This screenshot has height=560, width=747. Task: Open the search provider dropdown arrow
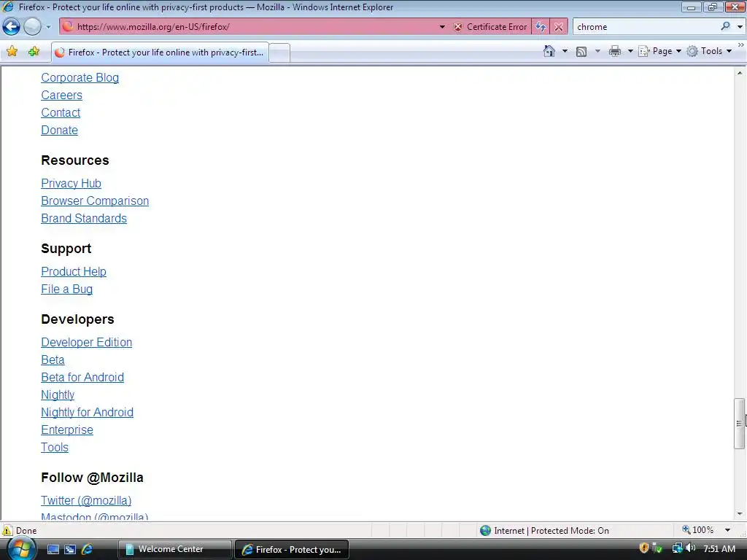(740, 27)
